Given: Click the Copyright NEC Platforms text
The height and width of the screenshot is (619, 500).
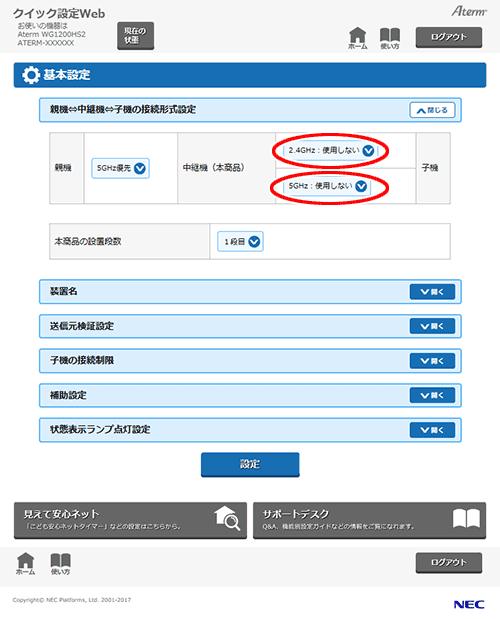Looking at the screenshot, I should pyautogui.click(x=72, y=600).
